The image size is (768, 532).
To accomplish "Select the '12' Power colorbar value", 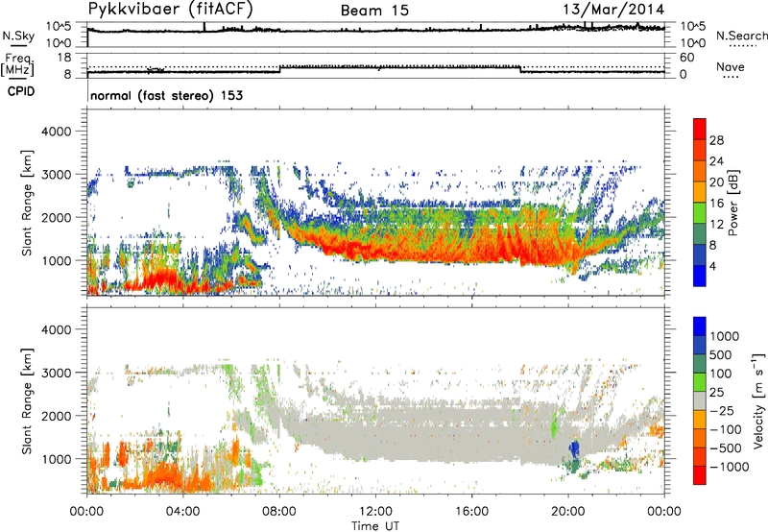I will pos(716,225).
